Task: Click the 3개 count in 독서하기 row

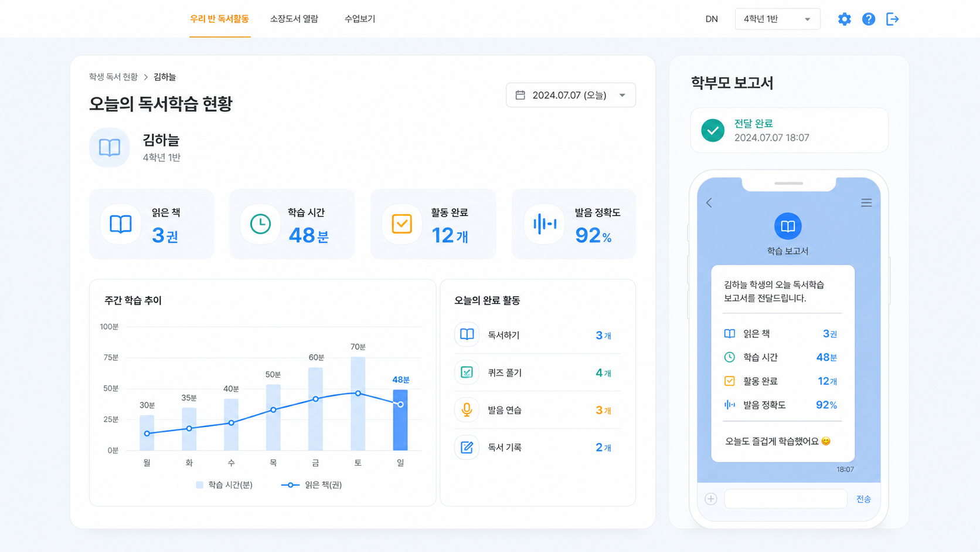Action: (603, 336)
